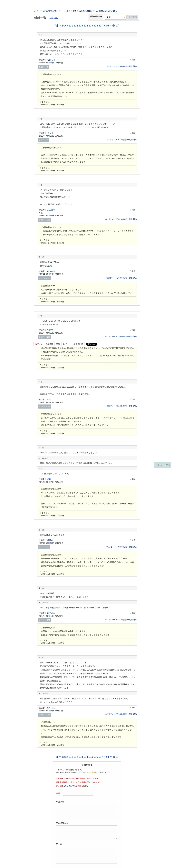This screenshot has width=174, height=868.
Task: Open >>エピソード260の感想一覧を見る link
Action: click(121, 278)
